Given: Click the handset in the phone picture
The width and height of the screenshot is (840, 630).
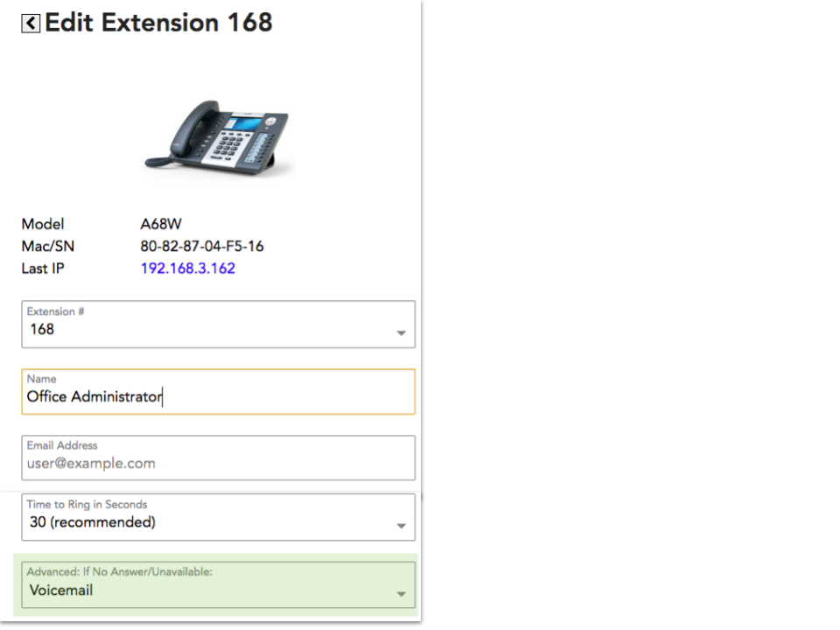Looking at the screenshot, I should tap(182, 133).
